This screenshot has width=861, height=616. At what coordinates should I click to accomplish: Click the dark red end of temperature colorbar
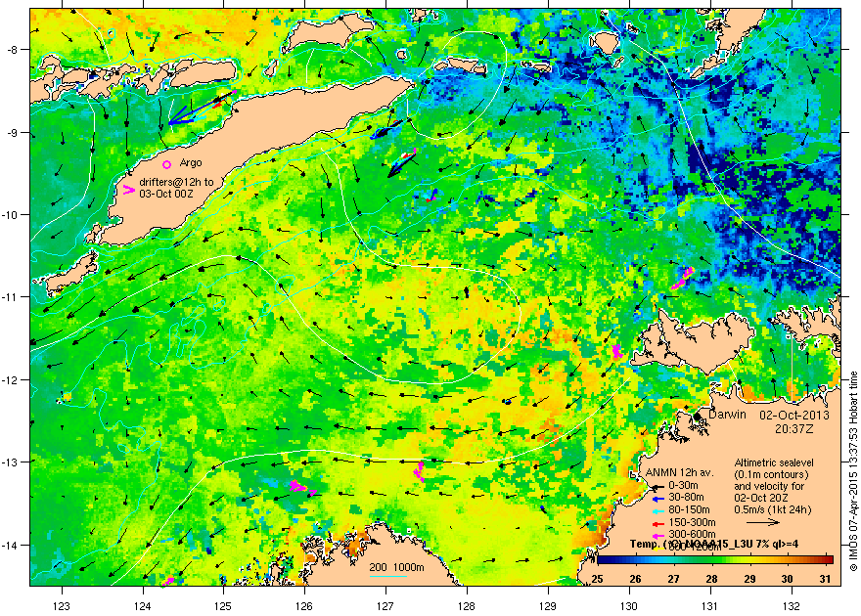click(x=830, y=560)
